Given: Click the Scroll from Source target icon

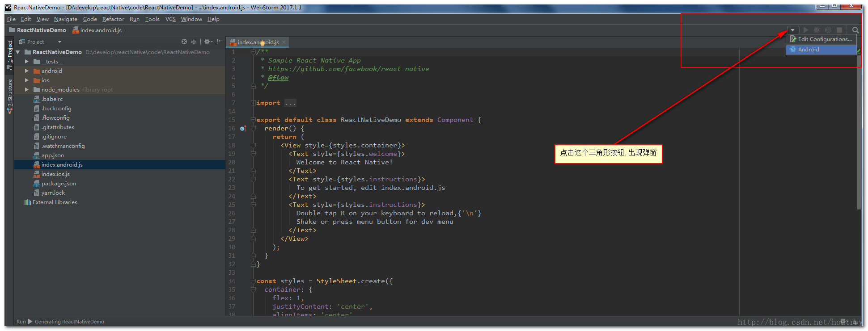Looking at the screenshot, I should [184, 42].
